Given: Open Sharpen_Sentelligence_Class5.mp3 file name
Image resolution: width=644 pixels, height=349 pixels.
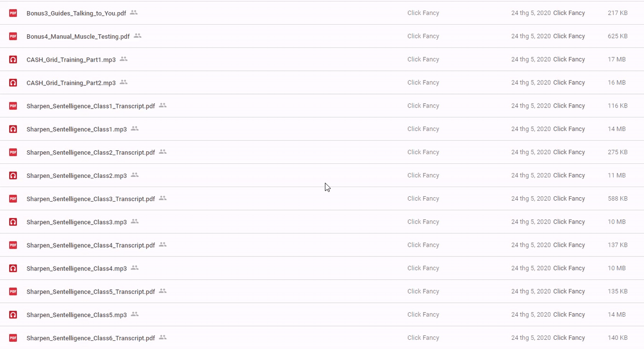Looking at the screenshot, I should [77, 315].
